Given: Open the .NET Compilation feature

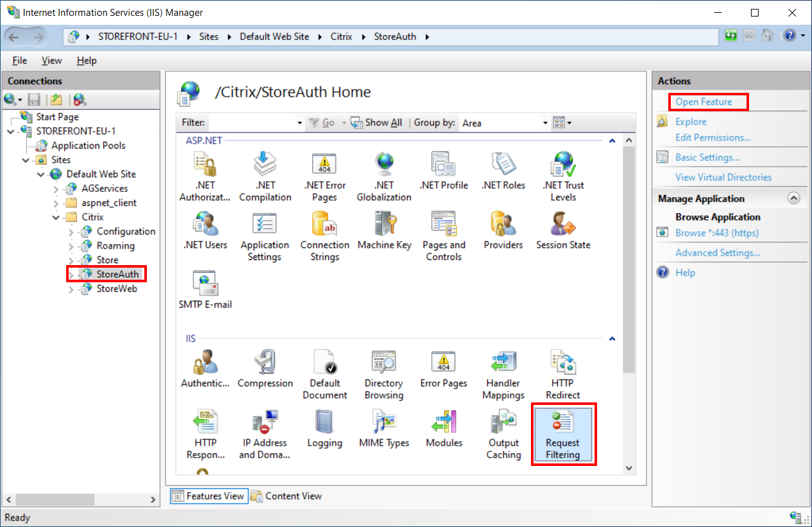Looking at the screenshot, I should [x=265, y=177].
